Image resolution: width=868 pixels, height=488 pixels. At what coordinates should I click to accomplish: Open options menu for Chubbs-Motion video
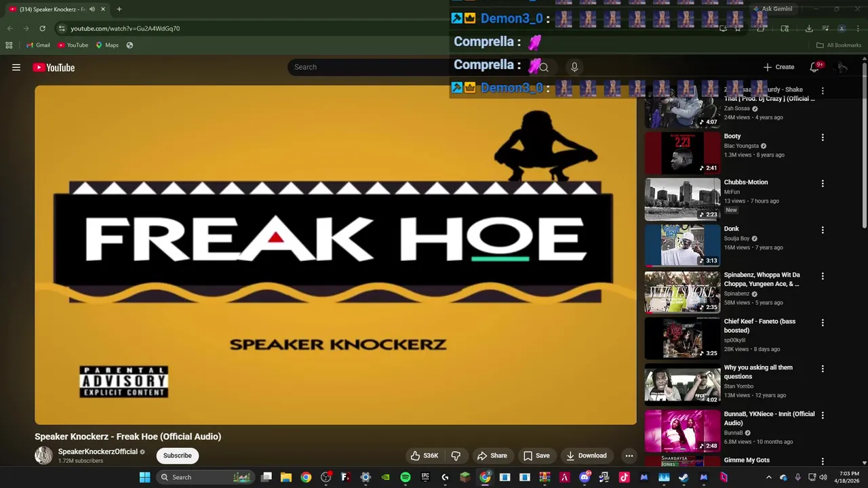[x=823, y=184]
